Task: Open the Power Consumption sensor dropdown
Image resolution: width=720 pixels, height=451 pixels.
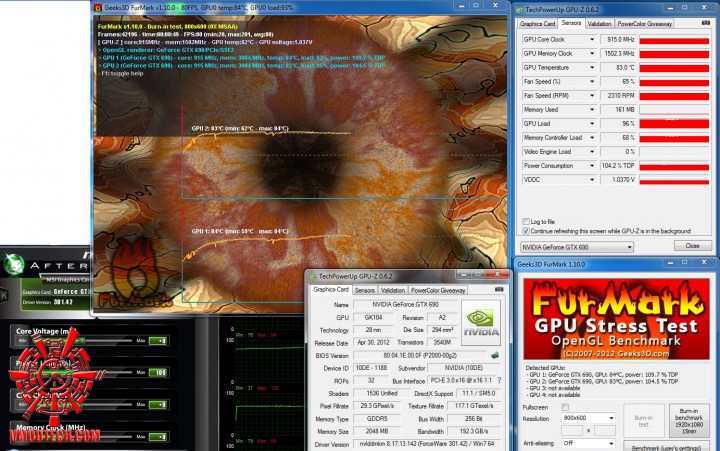Action: tap(591, 166)
